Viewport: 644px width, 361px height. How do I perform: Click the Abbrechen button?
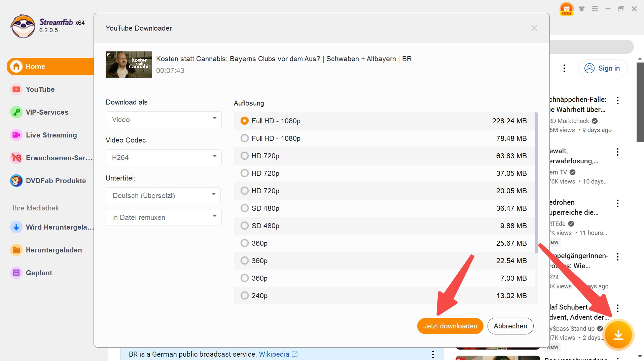click(x=510, y=326)
